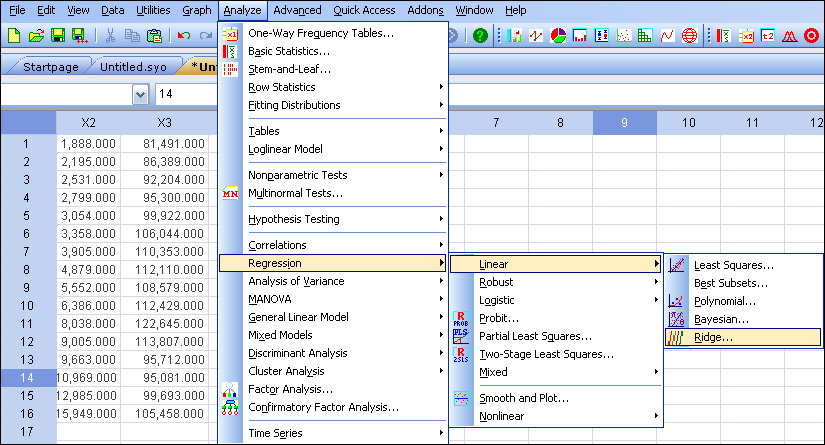
Task: Select row header 14
Action: pyautogui.click(x=27, y=378)
